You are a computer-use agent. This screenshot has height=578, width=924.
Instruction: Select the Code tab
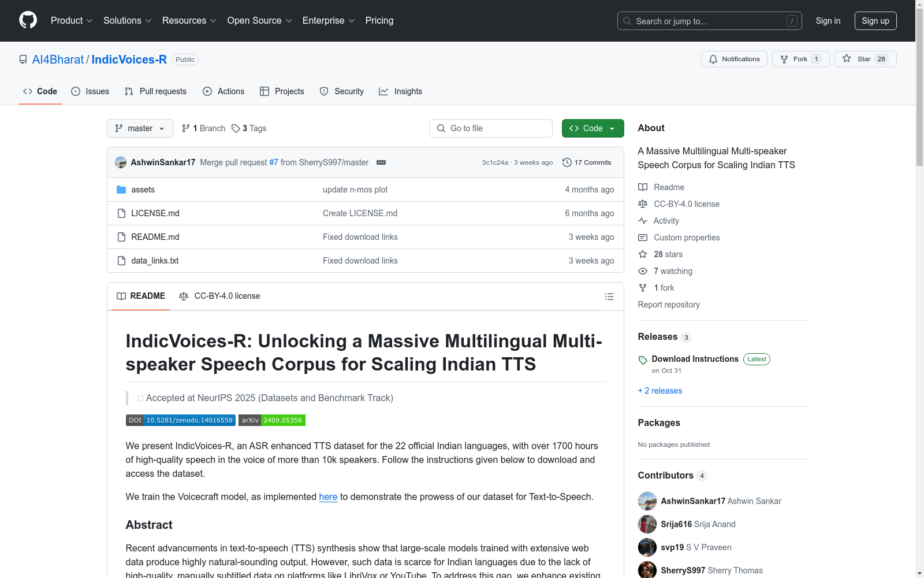(40, 91)
